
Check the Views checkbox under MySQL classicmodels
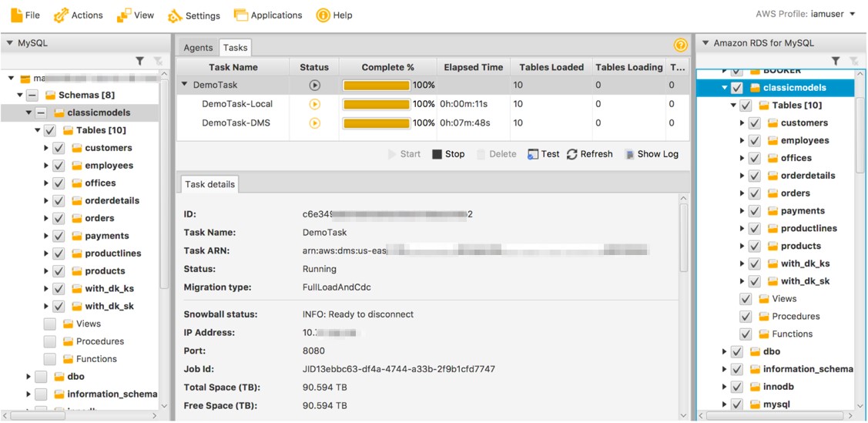50,324
